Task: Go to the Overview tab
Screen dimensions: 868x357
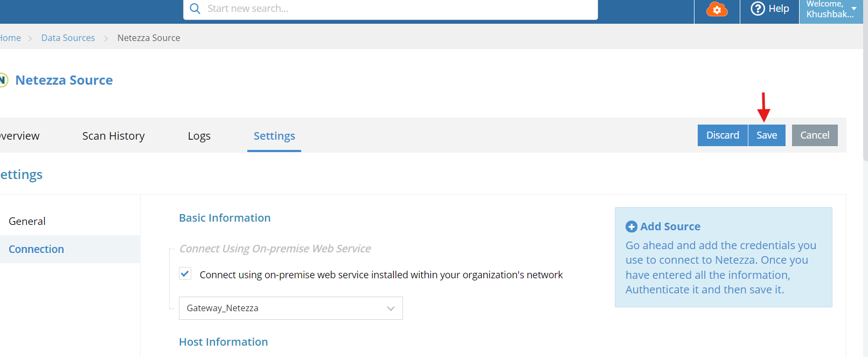Action: pos(19,136)
